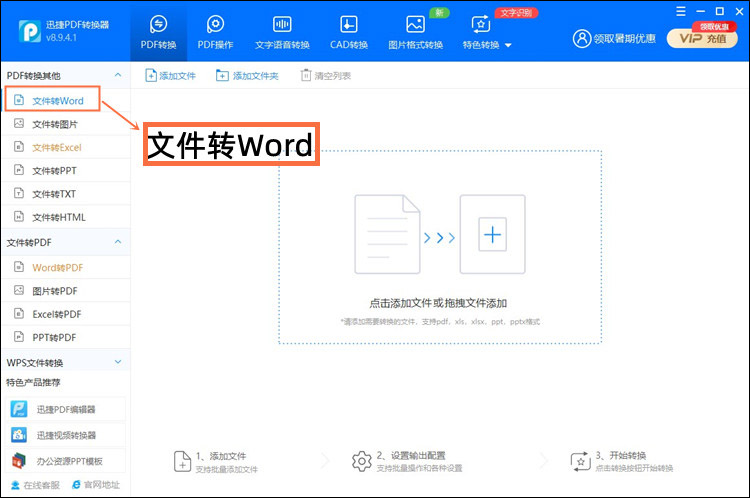Viewport: 750px width, 498px height.
Task: Click the 开始转换 step icon
Action: pos(581,462)
